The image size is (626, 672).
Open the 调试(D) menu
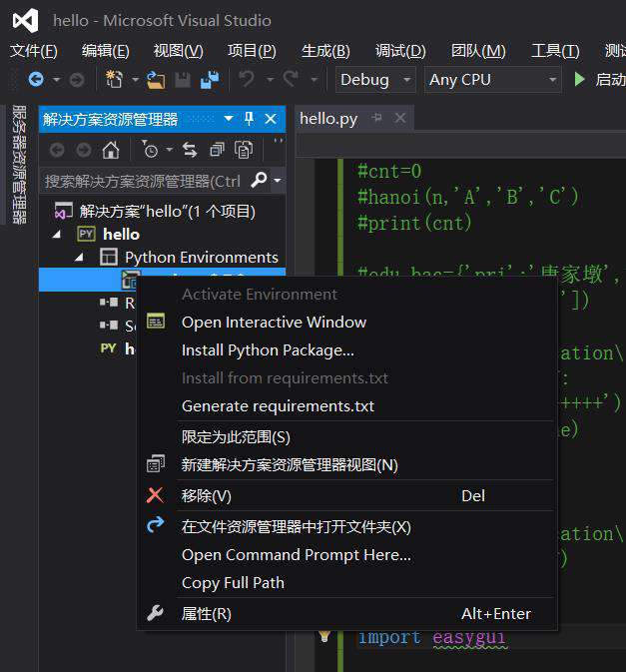[x=400, y=51]
